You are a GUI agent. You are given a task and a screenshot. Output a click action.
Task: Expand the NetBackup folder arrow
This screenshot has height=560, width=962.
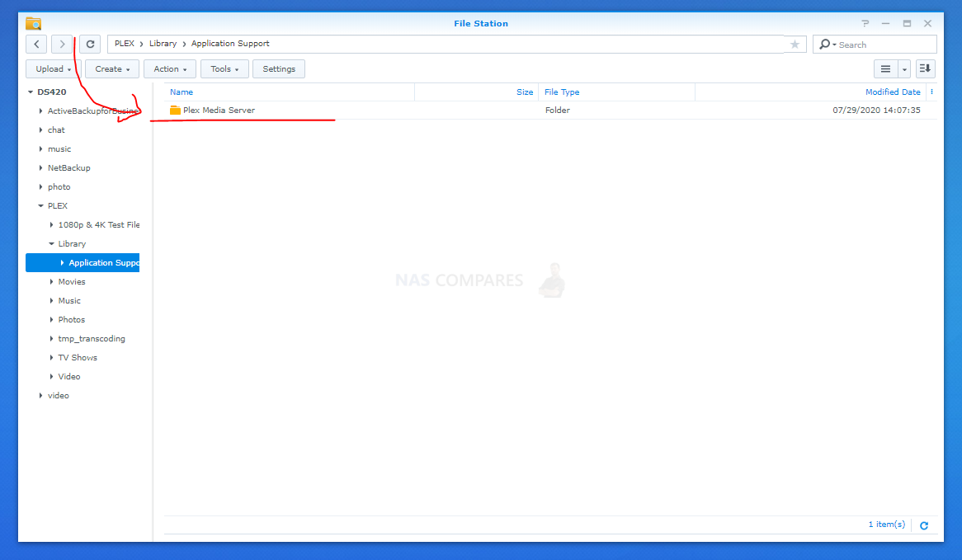coord(40,168)
